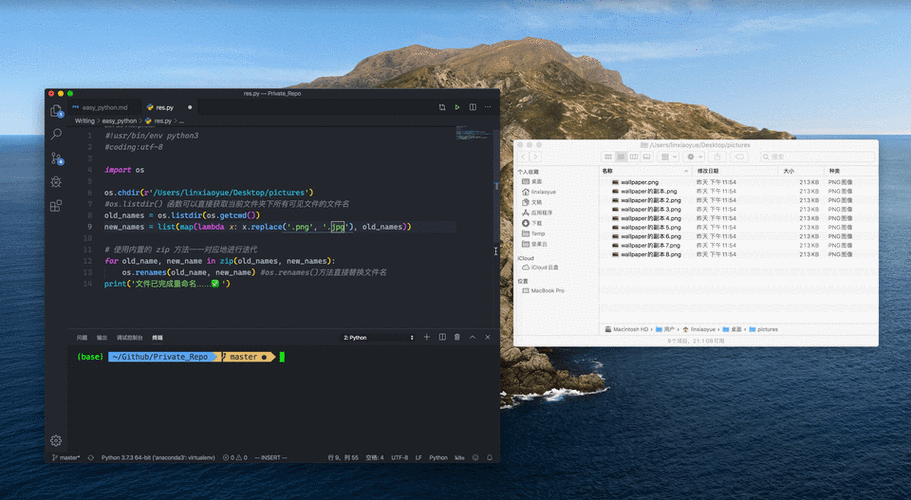Open the Output (输出) panel tab
911x500 pixels.
click(102, 337)
